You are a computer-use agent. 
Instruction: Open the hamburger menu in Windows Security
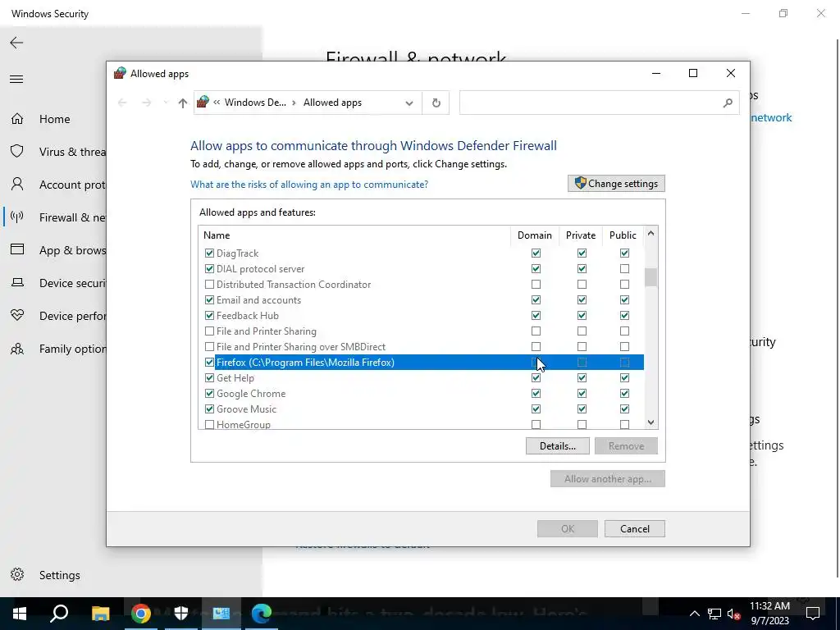coord(16,80)
